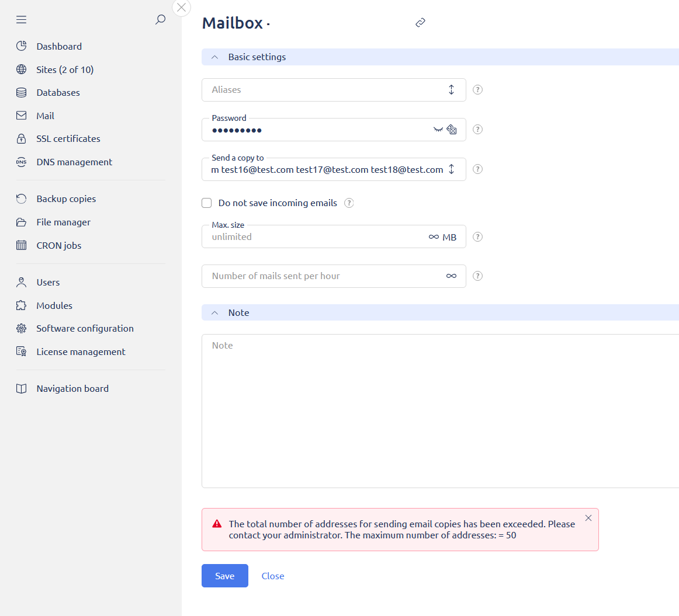Collapse the Note section
679x616 pixels.
[215, 313]
